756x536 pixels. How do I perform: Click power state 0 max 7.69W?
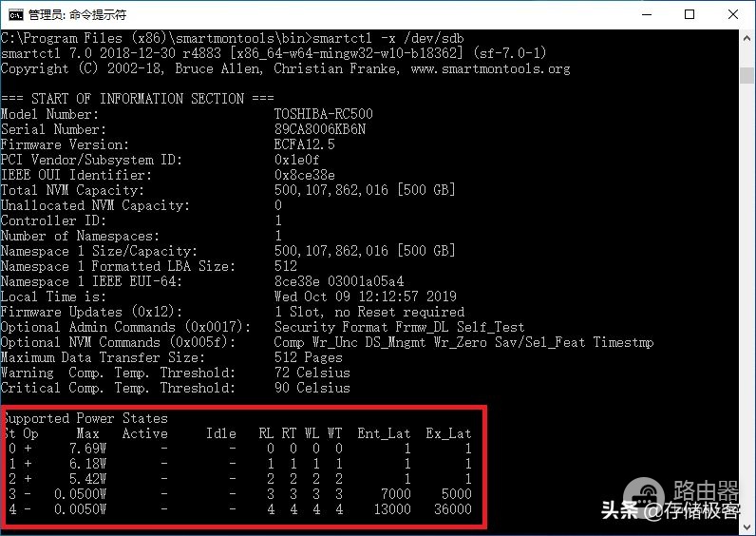[87, 449]
